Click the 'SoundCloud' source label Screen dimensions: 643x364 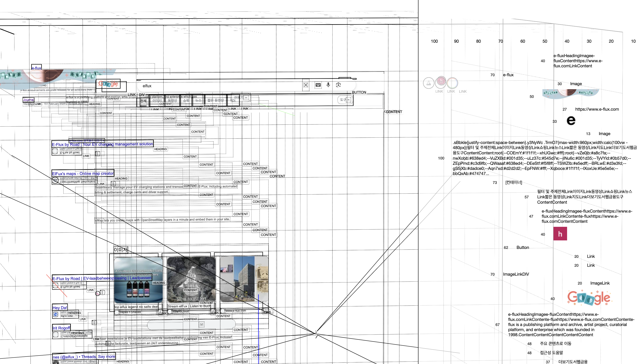click(x=181, y=312)
